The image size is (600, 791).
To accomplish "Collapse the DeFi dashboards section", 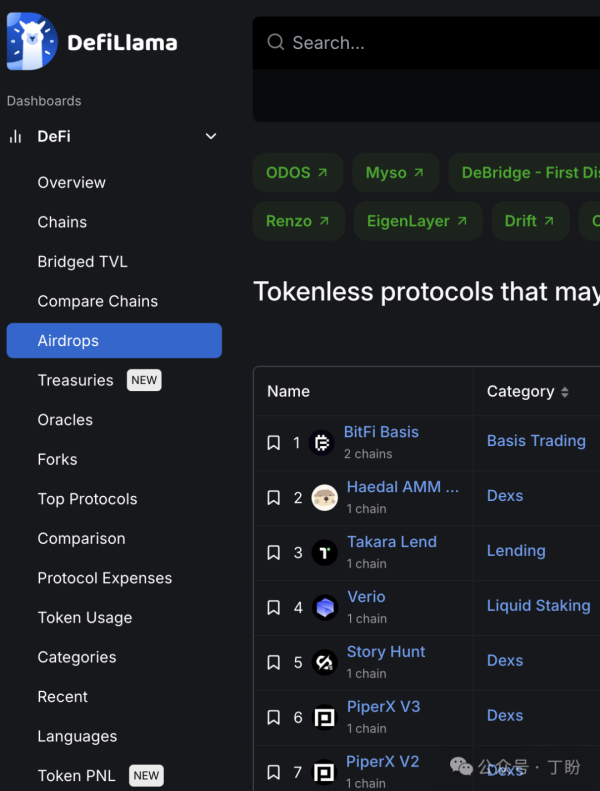I will coord(211,137).
